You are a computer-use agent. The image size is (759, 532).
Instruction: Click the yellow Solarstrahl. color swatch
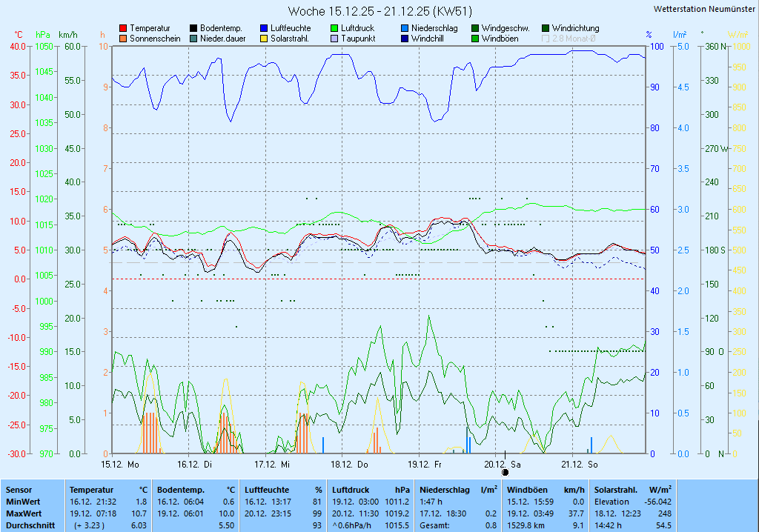tap(264, 39)
